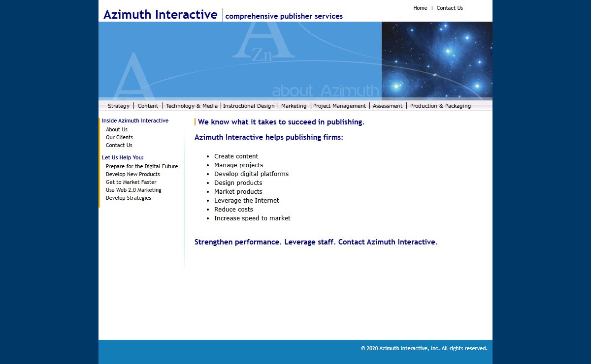Click the 'Reduce costs' bullet item
Viewport: 591px width, 364px height.
click(x=233, y=210)
